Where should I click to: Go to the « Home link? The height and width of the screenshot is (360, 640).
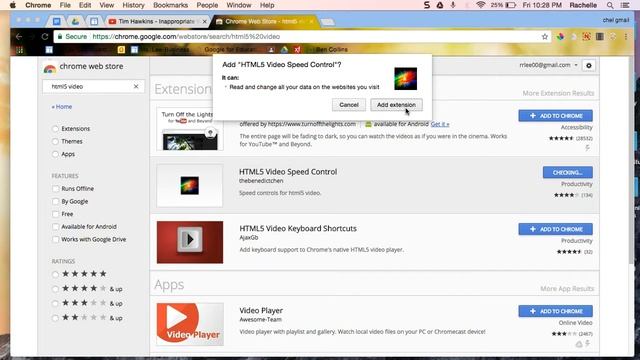click(x=62, y=107)
